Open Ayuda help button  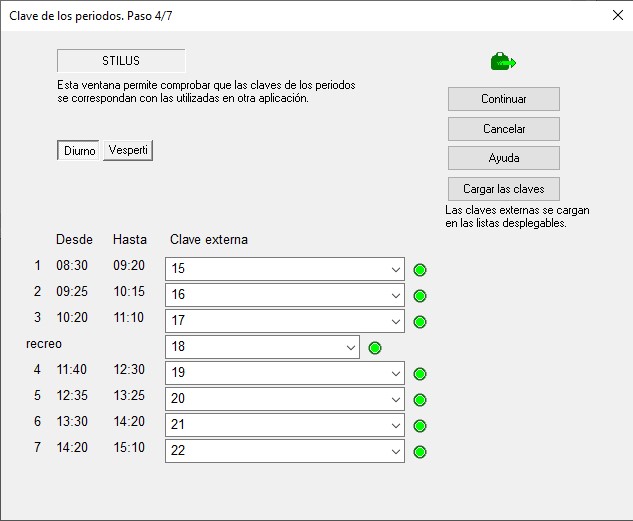coord(503,158)
